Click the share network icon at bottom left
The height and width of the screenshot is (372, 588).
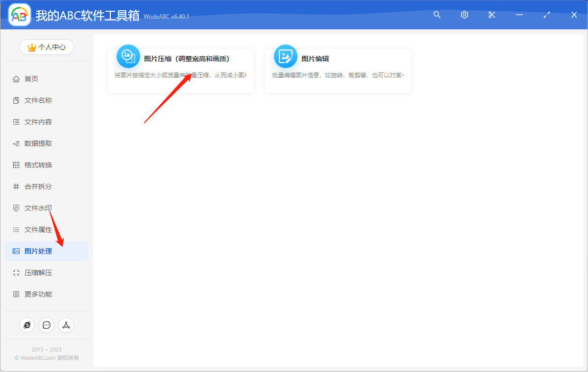pos(66,325)
